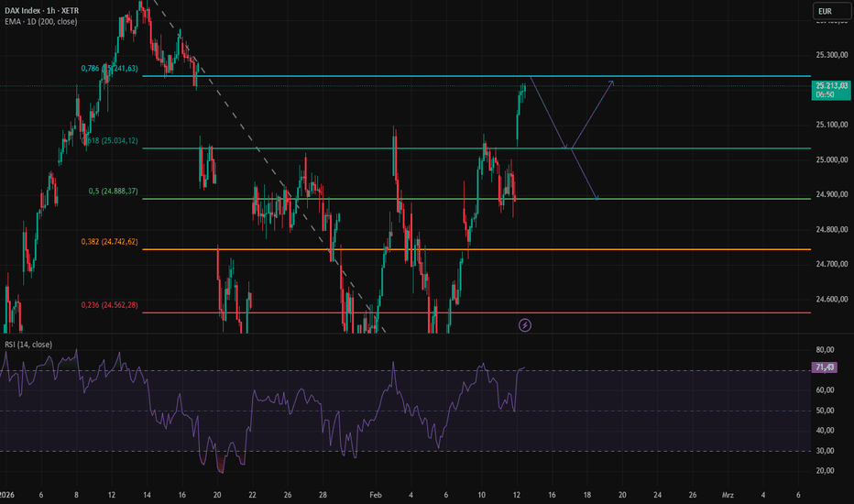This screenshot has width=854, height=504.
Task: Click the 25.000,00 price axis label
Action: click(832, 159)
